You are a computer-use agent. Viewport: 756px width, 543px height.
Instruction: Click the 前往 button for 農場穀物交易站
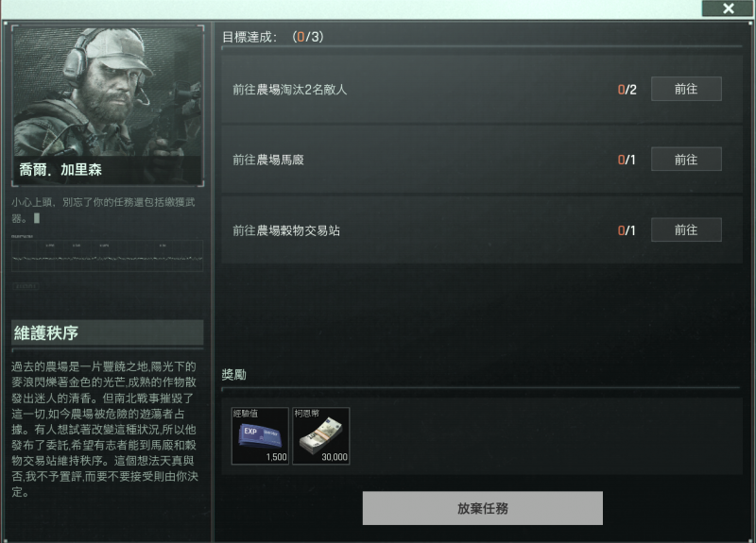[x=686, y=229]
